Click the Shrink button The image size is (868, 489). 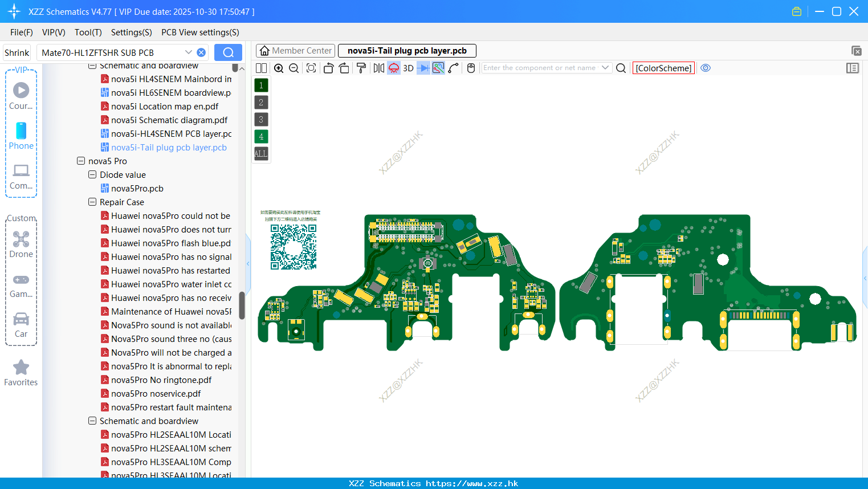17,52
